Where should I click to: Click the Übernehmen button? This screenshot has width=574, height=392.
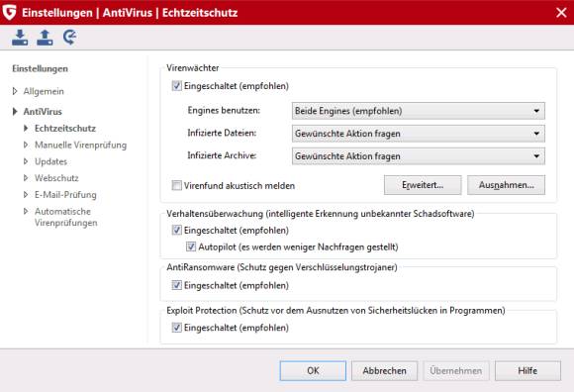[456, 371]
